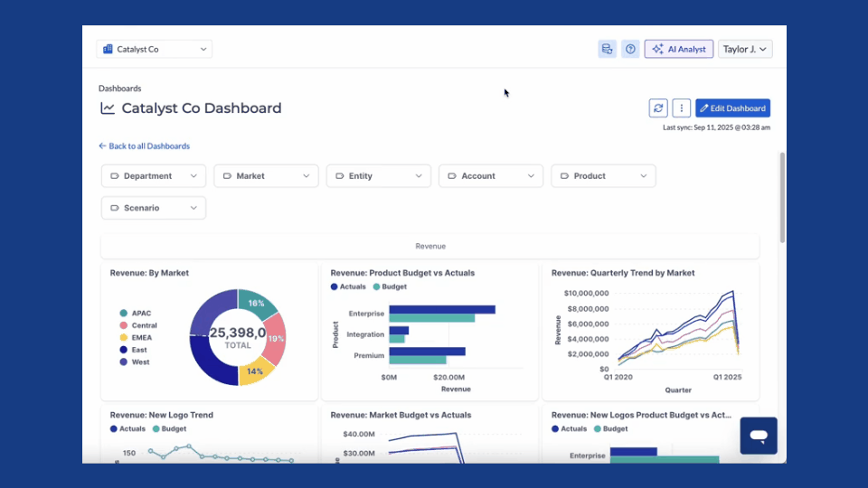
Task: Click the refresh dashboard icon
Action: tap(658, 108)
